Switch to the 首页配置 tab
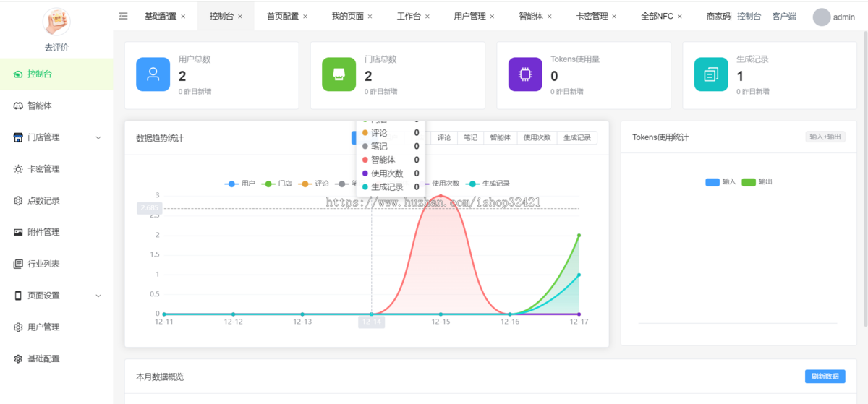 [282, 17]
